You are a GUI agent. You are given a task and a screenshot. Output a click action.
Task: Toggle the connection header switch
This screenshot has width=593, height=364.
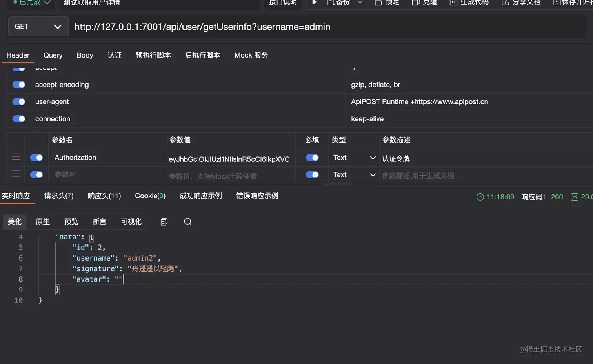tap(19, 119)
